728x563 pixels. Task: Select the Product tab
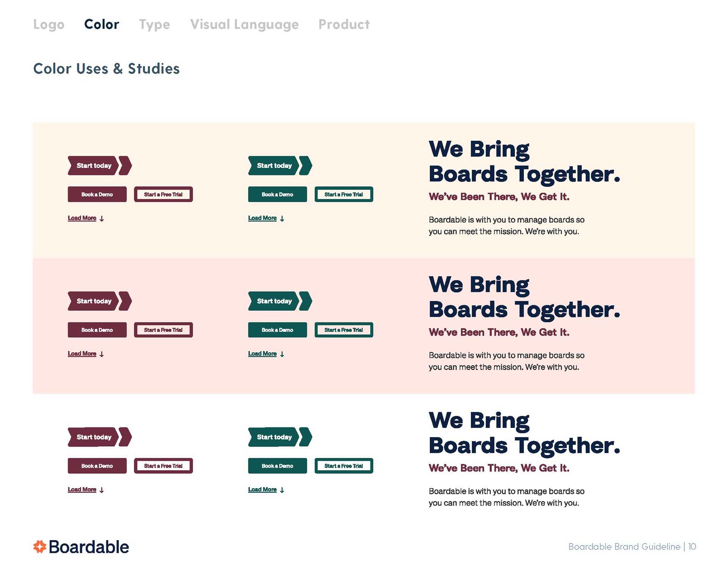[x=344, y=25]
